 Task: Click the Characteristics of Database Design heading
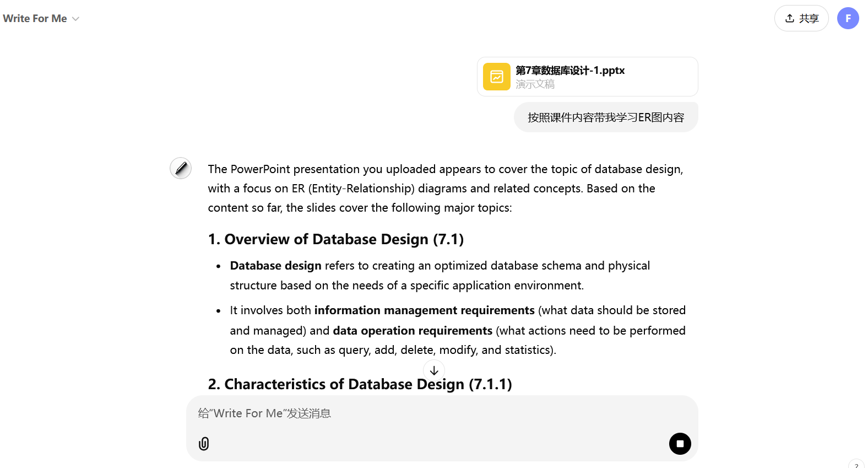[360, 384]
